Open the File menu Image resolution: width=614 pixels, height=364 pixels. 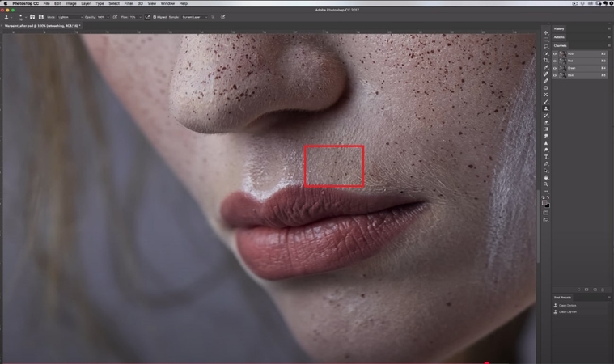pos(47,3)
